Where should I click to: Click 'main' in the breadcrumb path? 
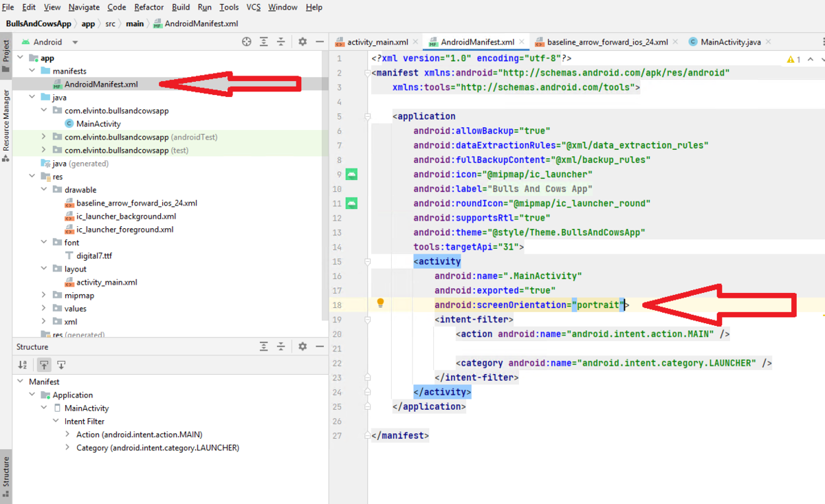tap(135, 23)
